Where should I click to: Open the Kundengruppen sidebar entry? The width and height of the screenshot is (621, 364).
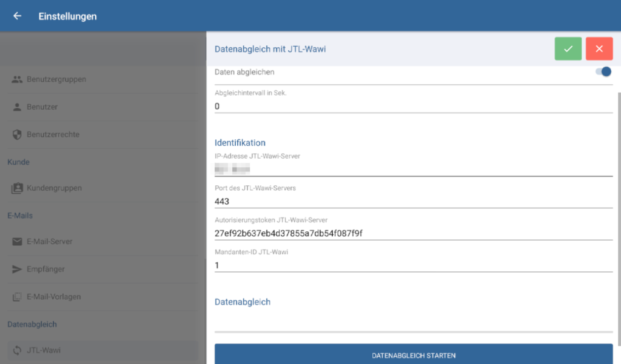click(x=55, y=188)
